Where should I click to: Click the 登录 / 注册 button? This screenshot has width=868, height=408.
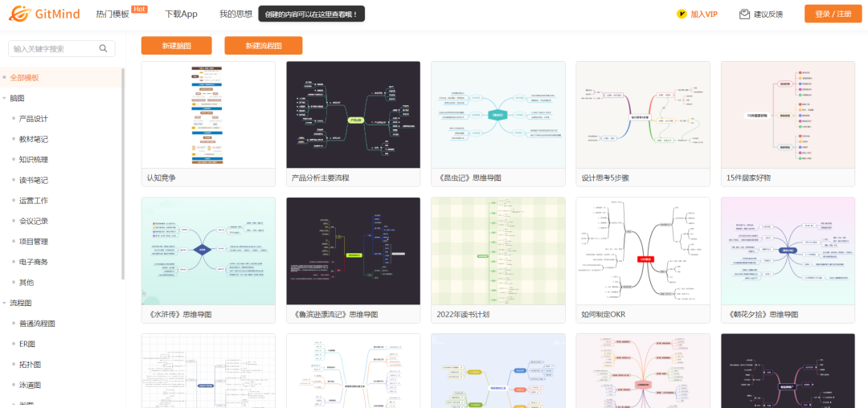click(x=833, y=14)
